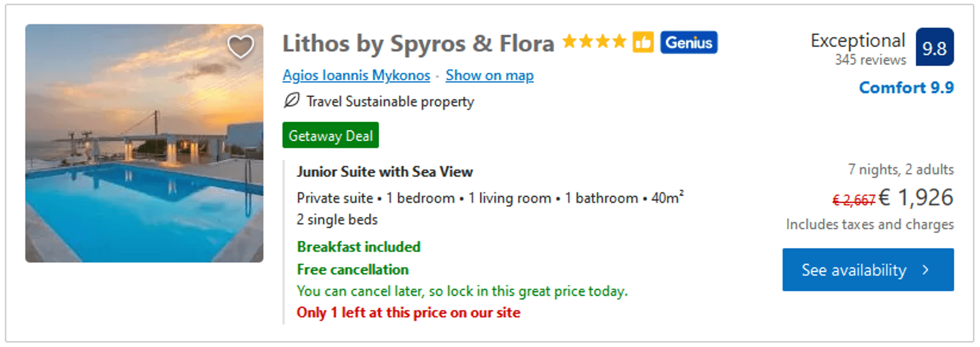Click the chevron arrow on See availability
This screenshot has height=347, width=980.
(926, 270)
